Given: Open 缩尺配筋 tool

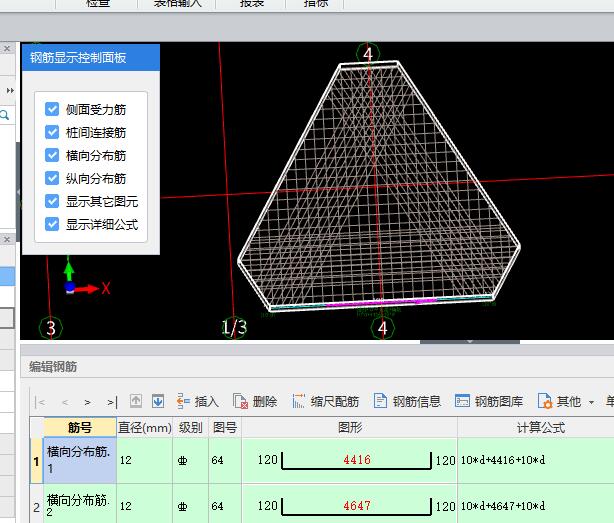Looking at the screenshot, I should [326, 401].
